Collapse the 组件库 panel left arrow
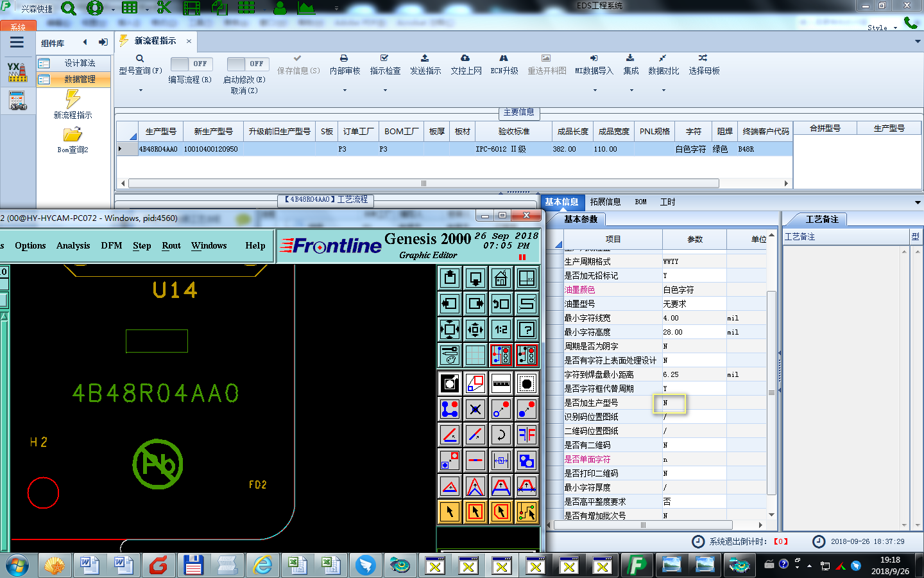Image resolution: width=924 pixels, height=578 pixels. click(x=85, y=42)
